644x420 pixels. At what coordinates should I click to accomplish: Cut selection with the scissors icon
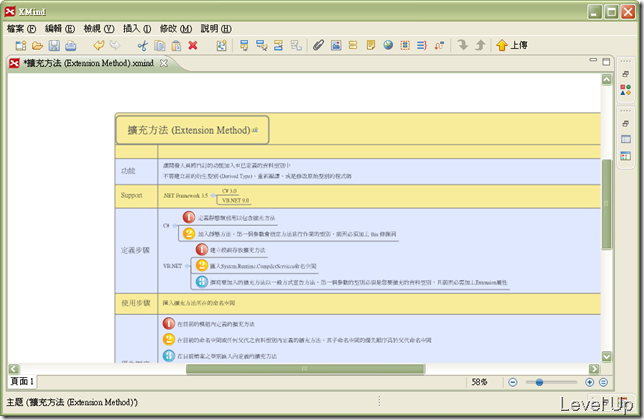click(143, 45)
